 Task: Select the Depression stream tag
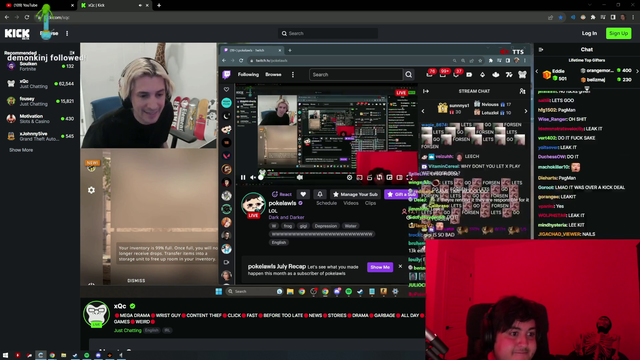point(326,226)
